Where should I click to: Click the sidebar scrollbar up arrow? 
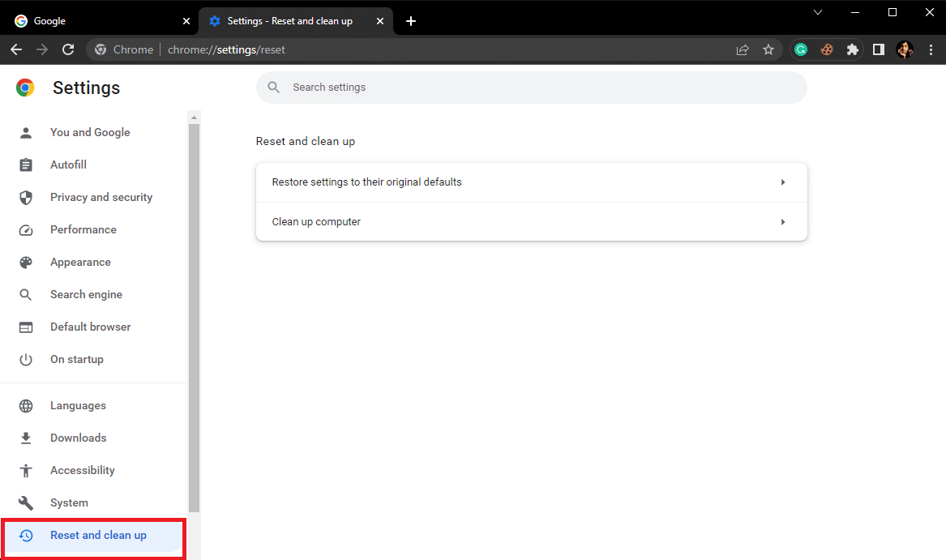click(194, 118)
